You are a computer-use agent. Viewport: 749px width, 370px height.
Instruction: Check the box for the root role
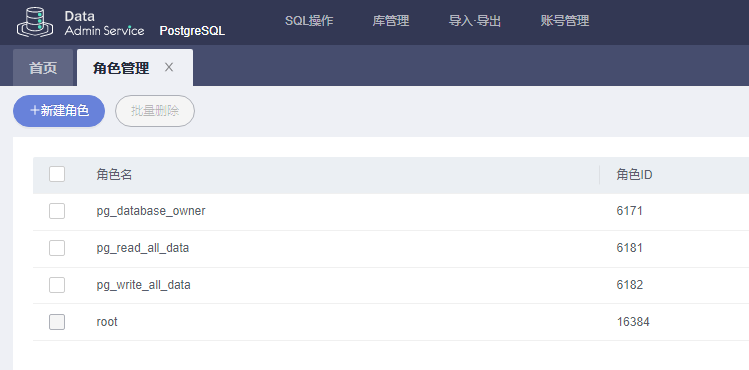coord(57,322)
